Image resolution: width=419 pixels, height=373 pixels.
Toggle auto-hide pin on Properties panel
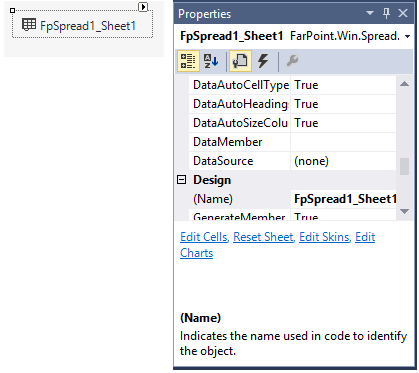click(x=387, y=13)
